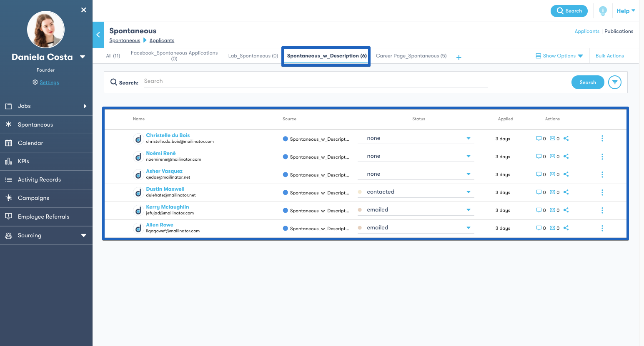Image resolution: width=644 pixels, height=346 pixels.
Task: Change Dustin Maxwell's contacted status dropdown
Action: coord(416,192)
